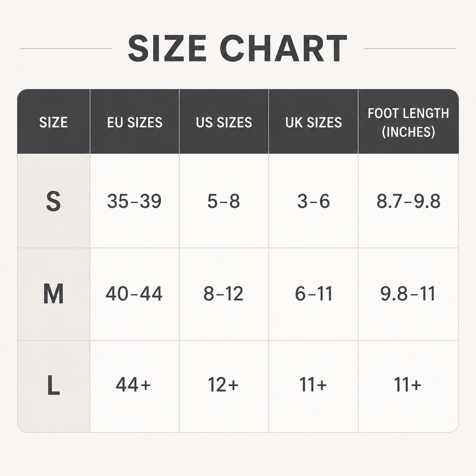Viewport: 476px width, 476px height.
Task: Click the US SIZES column header
Action: click(x=224, y=122)
